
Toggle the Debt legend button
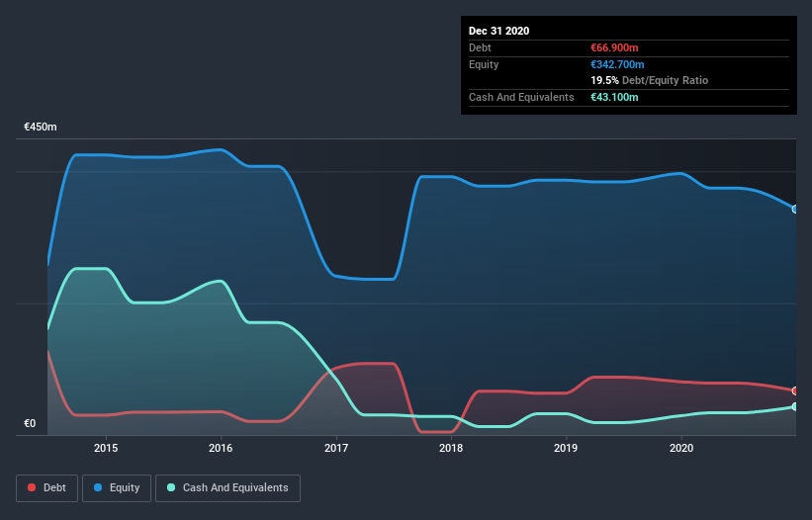coord(46,488)
